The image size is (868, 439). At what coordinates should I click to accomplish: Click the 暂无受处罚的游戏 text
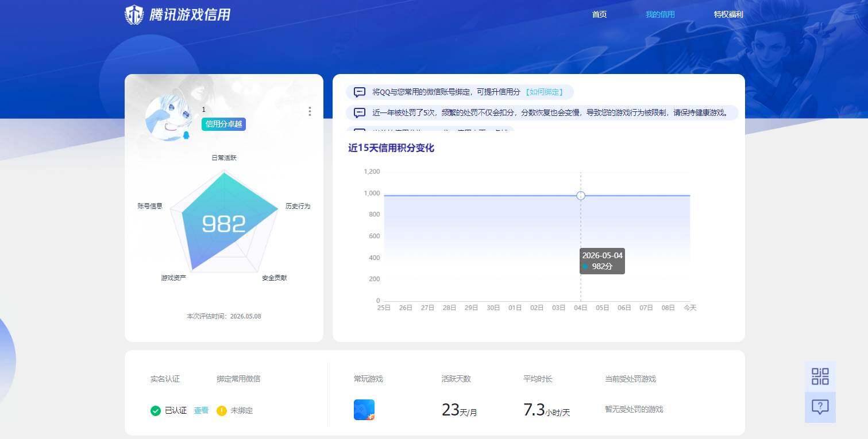(634, 409)
